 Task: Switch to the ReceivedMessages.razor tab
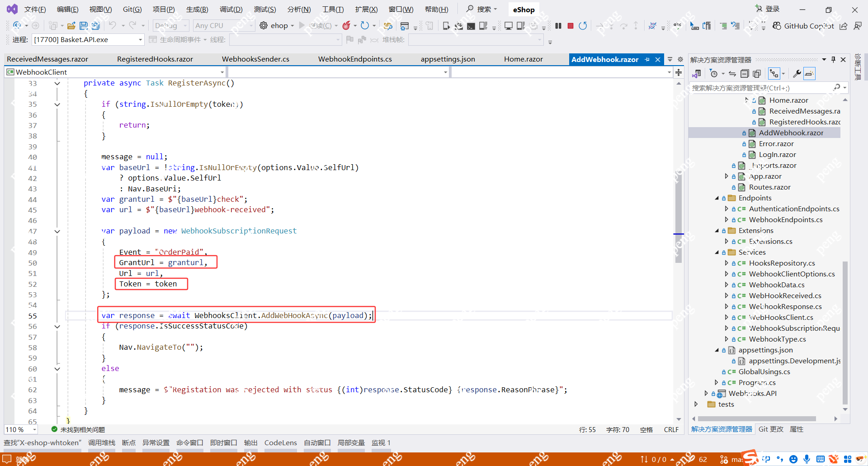(x=47, y=59)
